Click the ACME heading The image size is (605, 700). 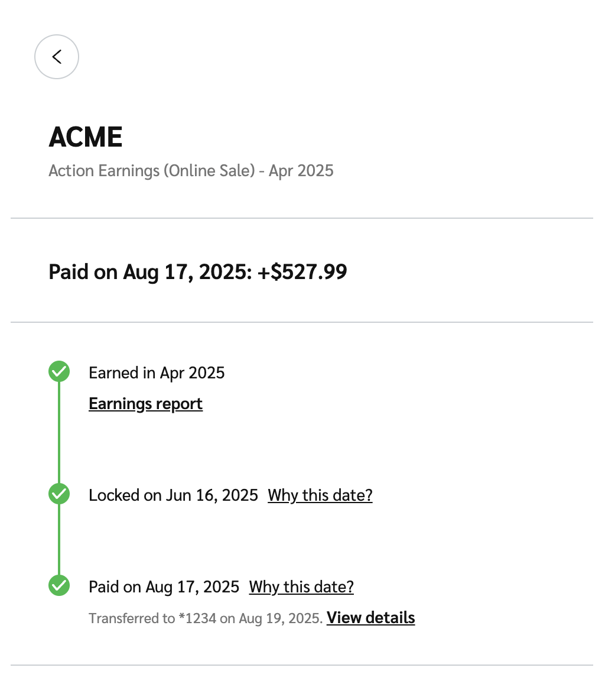(x=86, y=137)
